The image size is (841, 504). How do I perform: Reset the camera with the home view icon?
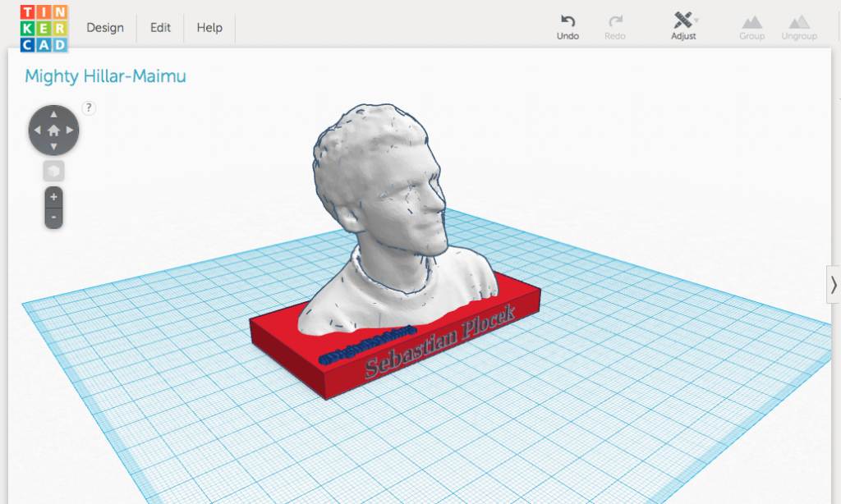[x=53, y=130]
